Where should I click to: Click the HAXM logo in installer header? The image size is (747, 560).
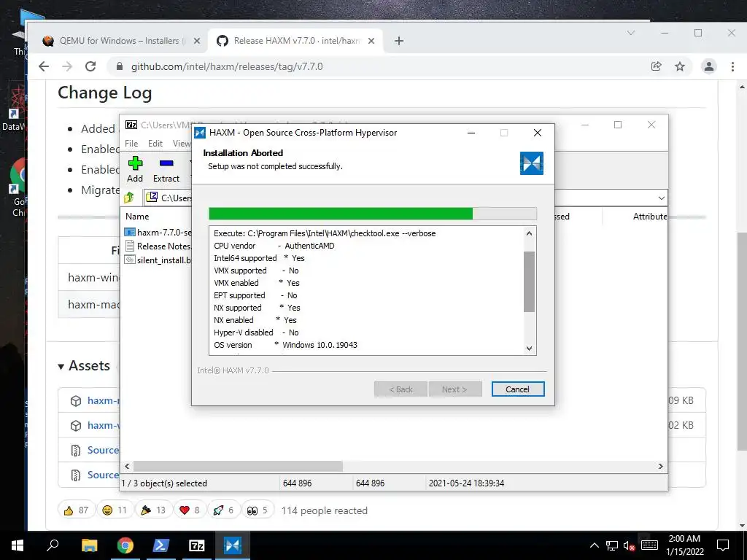[532, 163]
